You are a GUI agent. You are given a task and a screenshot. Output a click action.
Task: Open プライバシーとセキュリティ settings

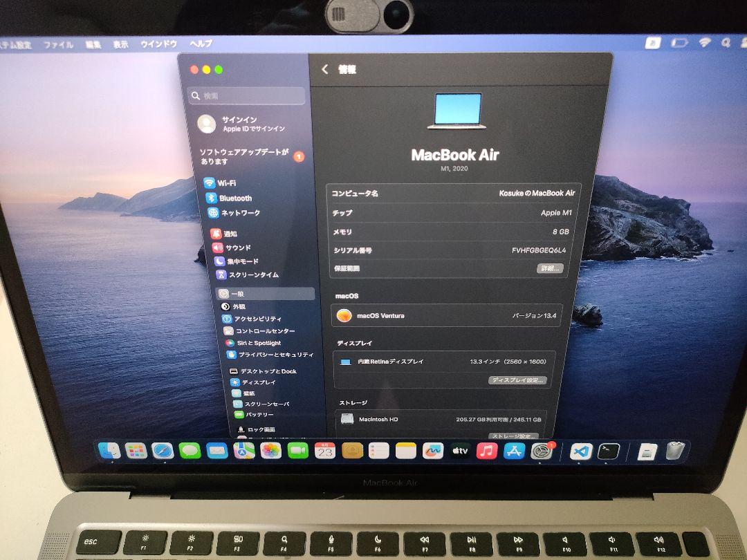(270, 355)
